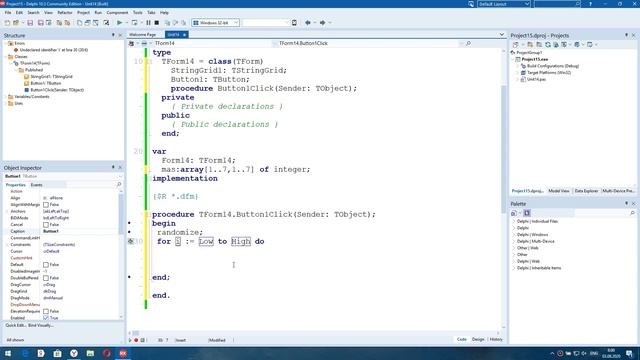Toggle the Default property checkbox

[x=46, y=265]
